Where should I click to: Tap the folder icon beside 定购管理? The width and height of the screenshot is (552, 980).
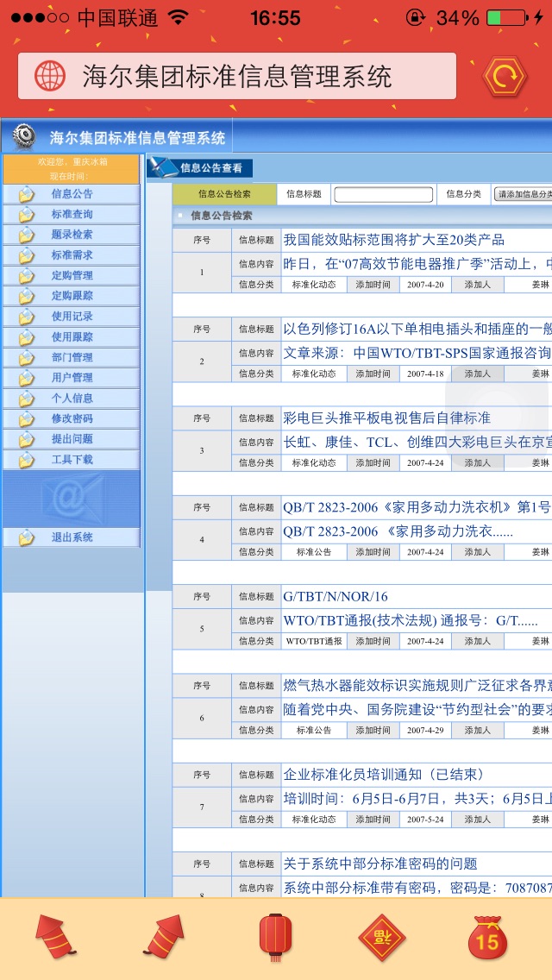(x=26, y=276)
